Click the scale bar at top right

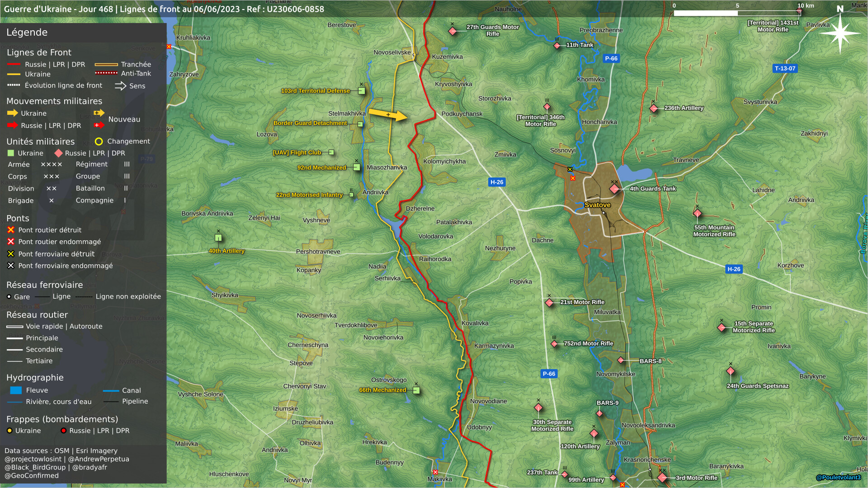coord(737,13)
